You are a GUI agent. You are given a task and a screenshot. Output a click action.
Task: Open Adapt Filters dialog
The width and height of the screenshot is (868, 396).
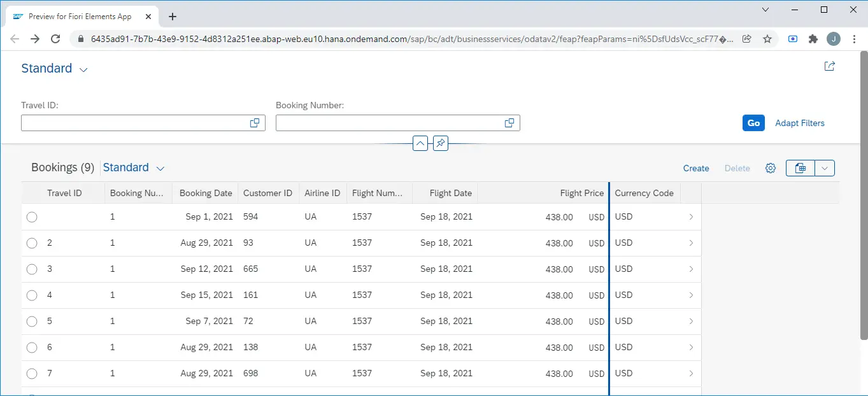coord(800,123)
